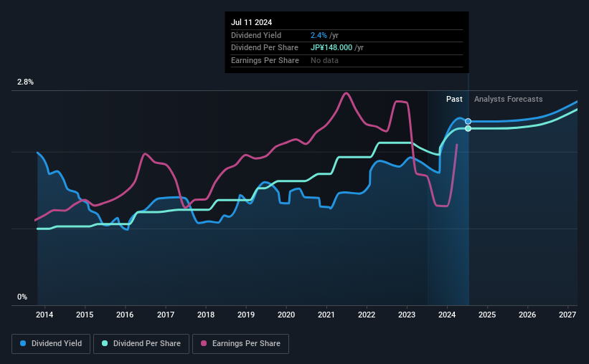
Task: Click the 2027 year label on the axis
Action: pyautogui.click(x=567, y=315)
